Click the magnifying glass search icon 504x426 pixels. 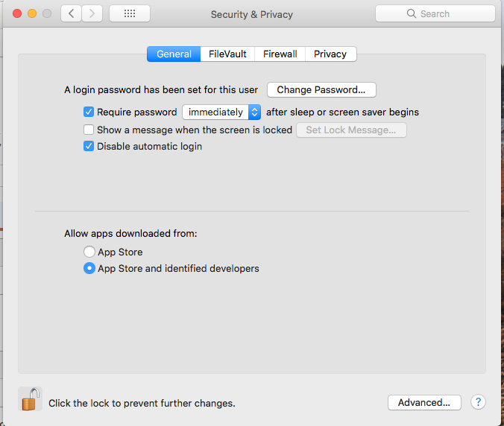412,13
